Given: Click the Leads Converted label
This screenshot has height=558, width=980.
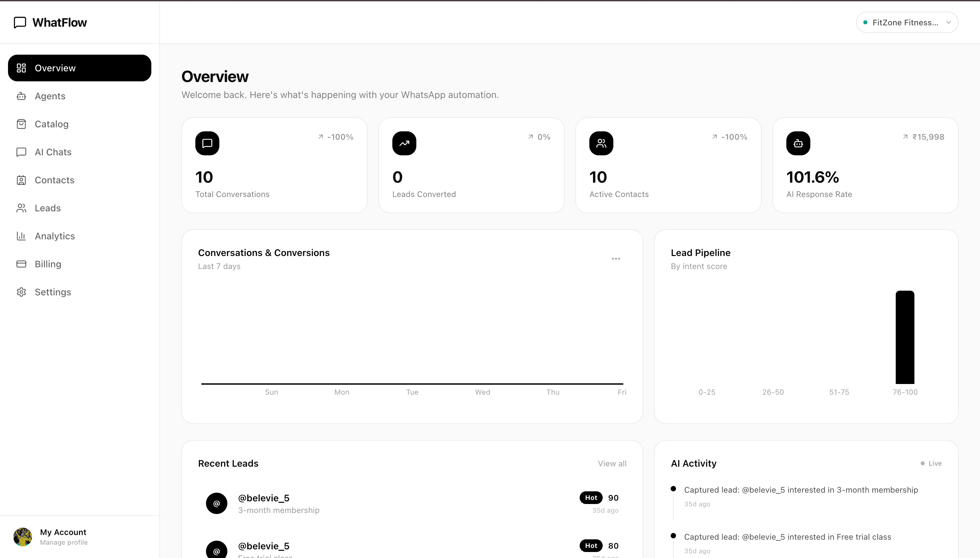Looking at the screenshot, I should coord(424,194).
